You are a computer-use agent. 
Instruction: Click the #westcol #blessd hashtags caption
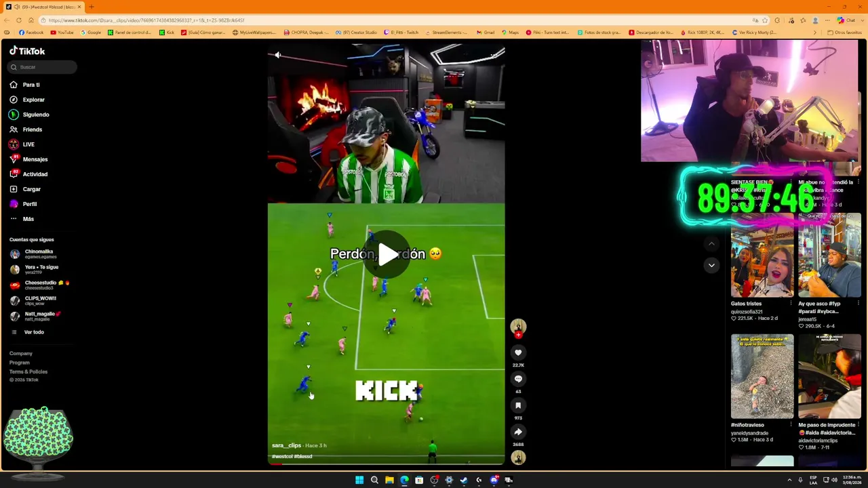pyautogui.click(x=292, y=456)
